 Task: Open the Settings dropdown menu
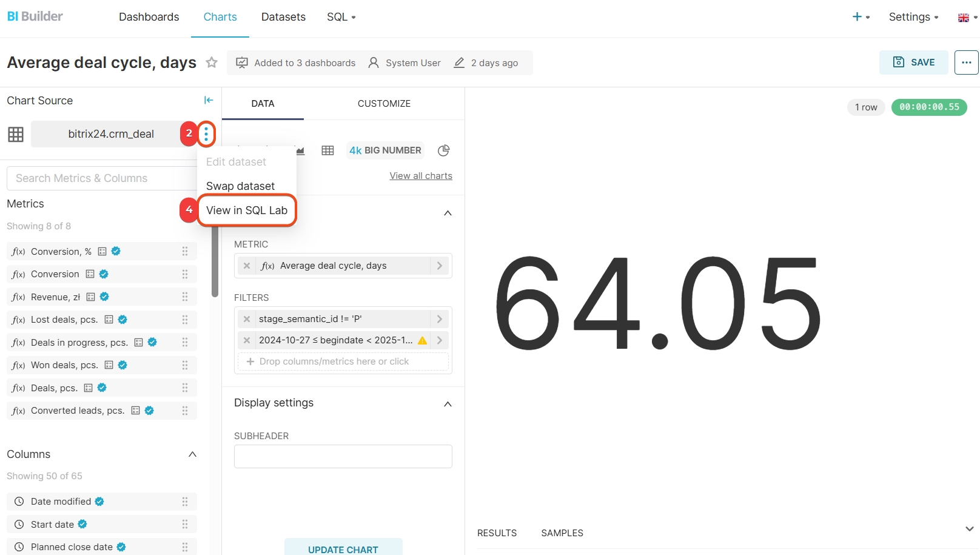pos(913,17)
